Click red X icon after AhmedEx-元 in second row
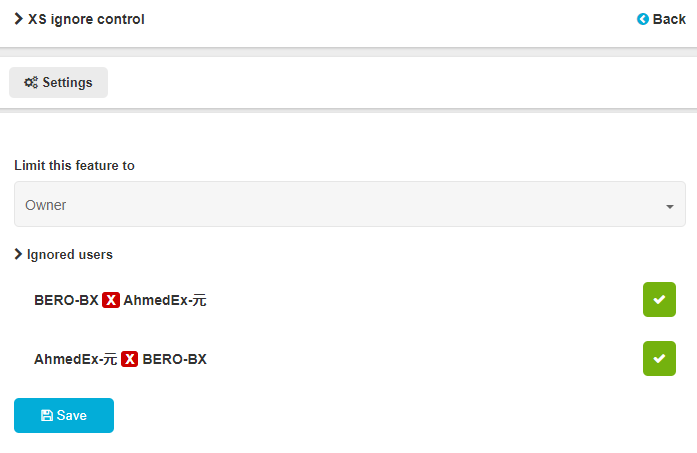697x453 pixels. click(x=130, y=359)
